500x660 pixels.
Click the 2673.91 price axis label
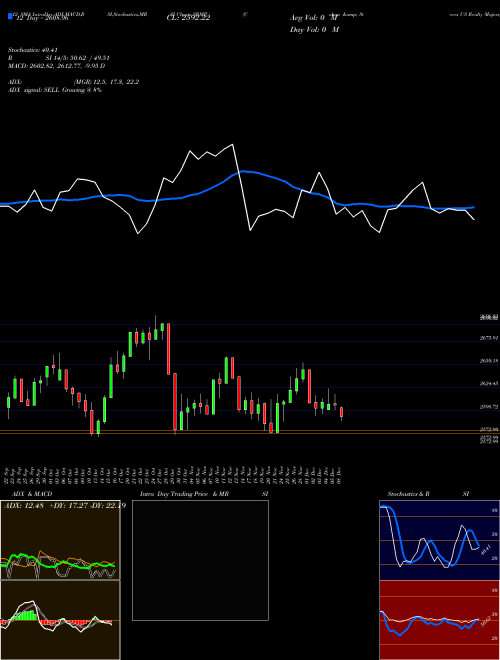point(489,338)
